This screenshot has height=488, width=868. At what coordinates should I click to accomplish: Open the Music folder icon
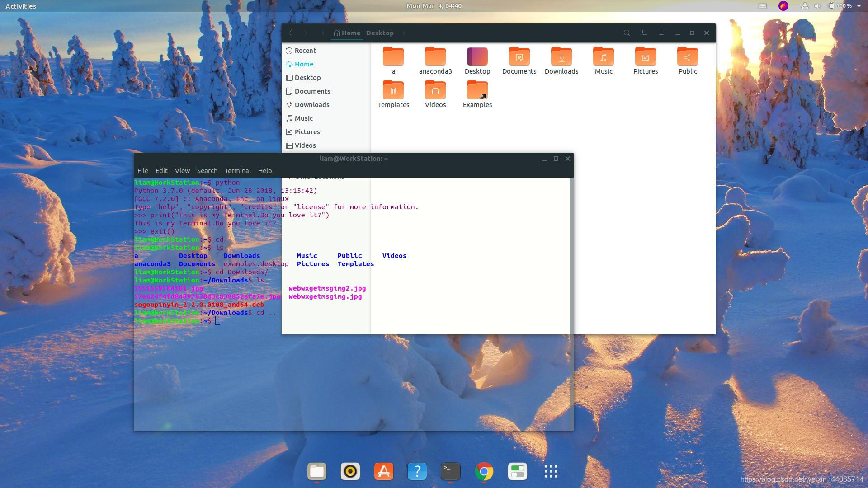pos(604,57)
